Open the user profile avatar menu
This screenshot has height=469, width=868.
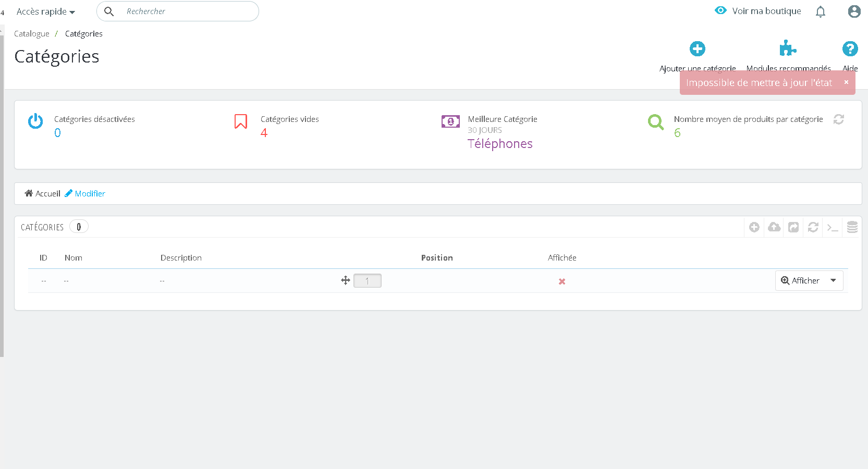point(854,11)
